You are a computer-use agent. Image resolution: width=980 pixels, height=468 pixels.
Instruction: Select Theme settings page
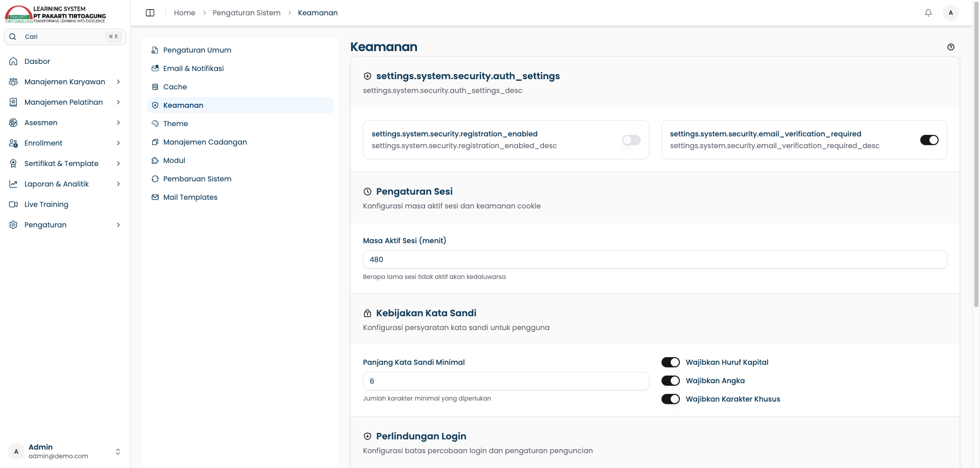click(240, 124)
